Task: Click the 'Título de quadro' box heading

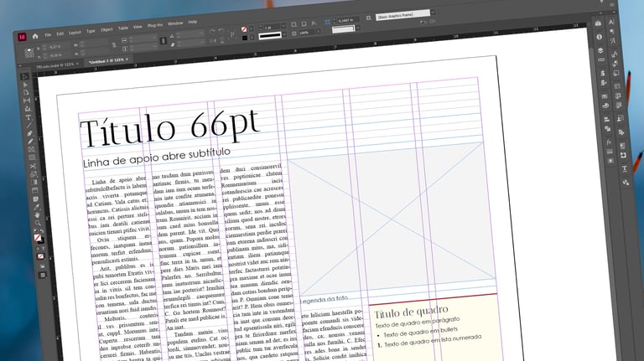Action: point(411,312)
